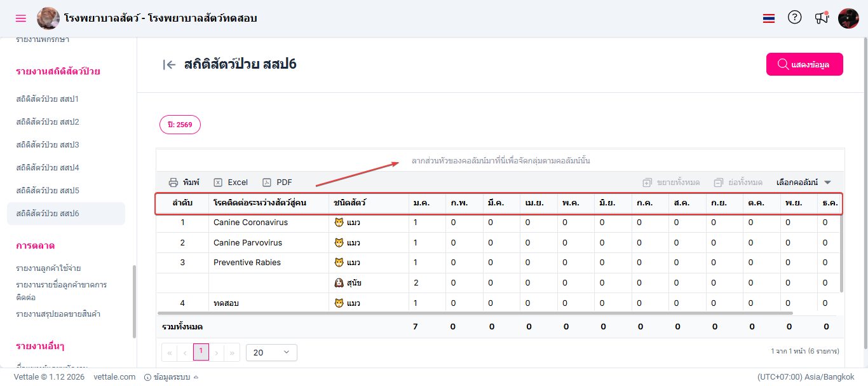Expand ข้อมูลระบบ system info
868x386 pixels.
[x=172, y=377]
